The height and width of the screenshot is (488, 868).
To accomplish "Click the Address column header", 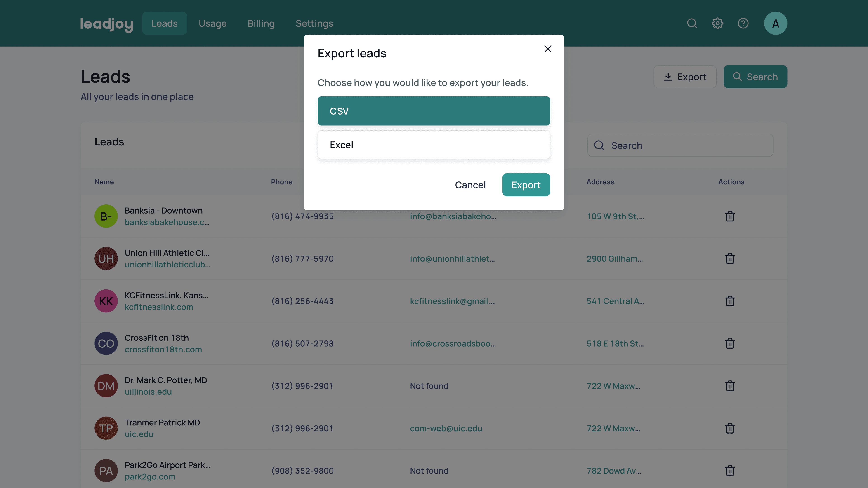I will click(600, 182).
